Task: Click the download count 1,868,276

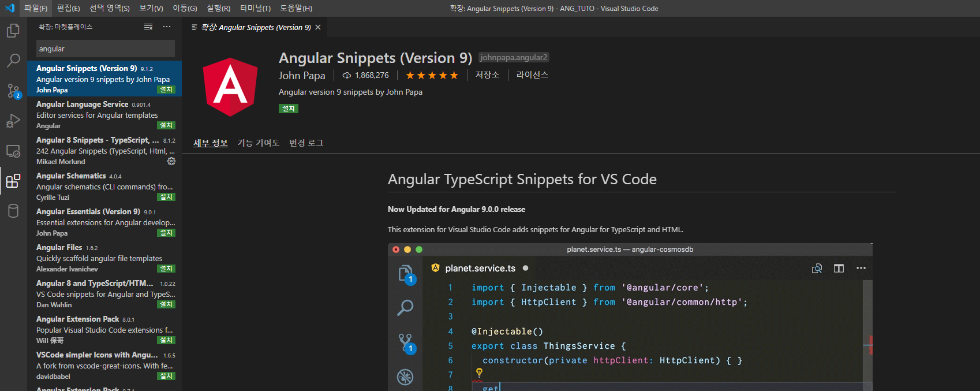Action: (x=366, y=75)
